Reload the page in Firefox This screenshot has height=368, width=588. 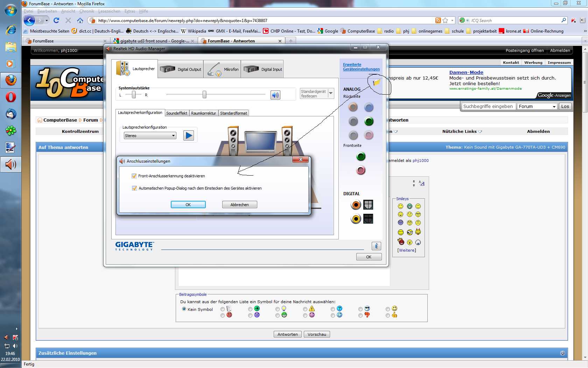(x=56, y=20)
